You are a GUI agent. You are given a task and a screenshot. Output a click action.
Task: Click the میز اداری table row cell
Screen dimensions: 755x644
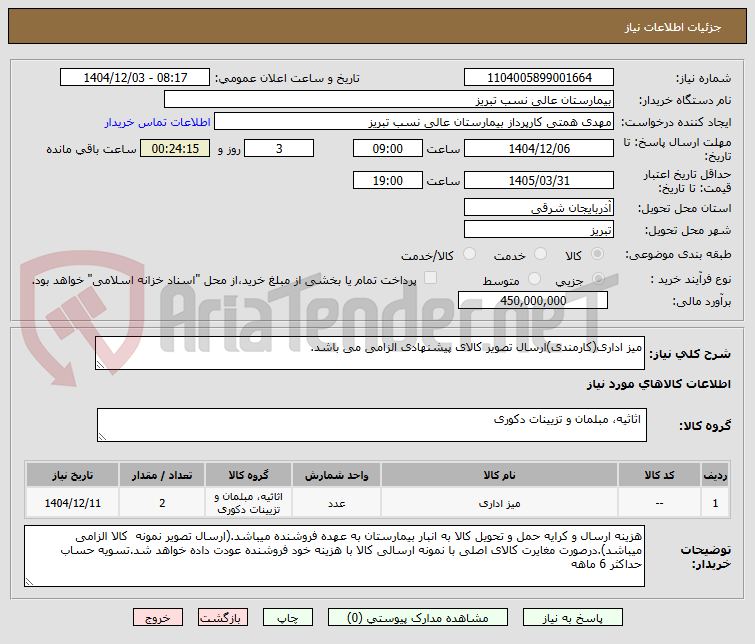point(499,503)
